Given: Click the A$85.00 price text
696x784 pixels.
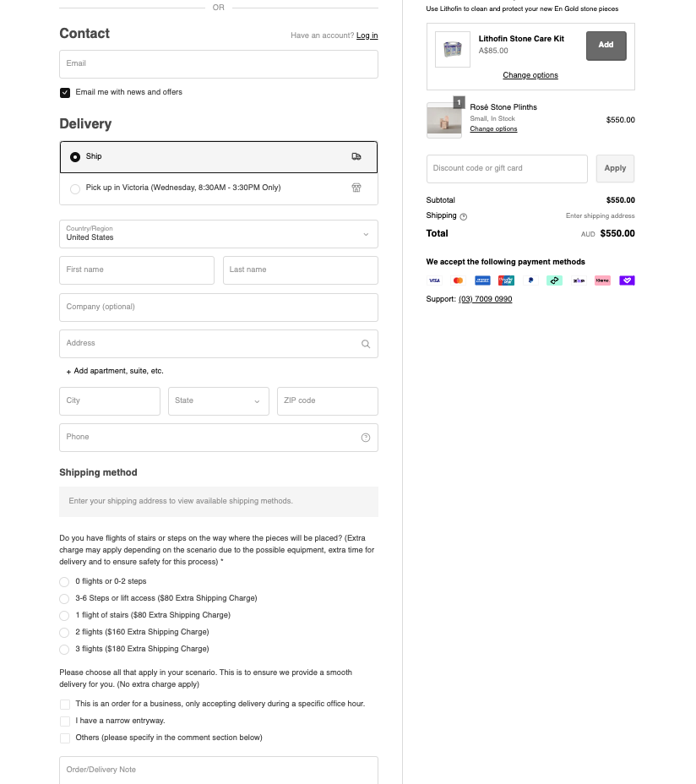Looking at the screenshot, I should 493,51.
